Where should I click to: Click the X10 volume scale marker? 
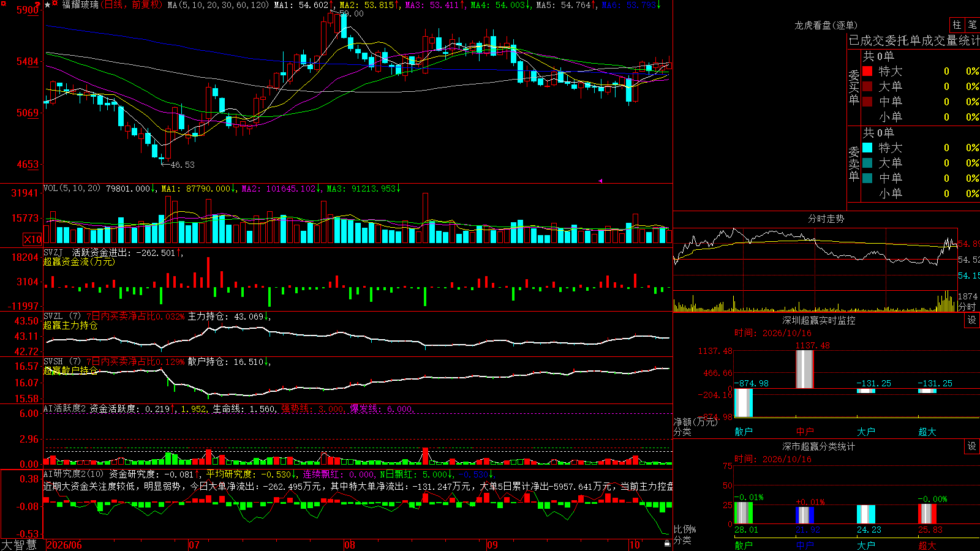point(32,239)
